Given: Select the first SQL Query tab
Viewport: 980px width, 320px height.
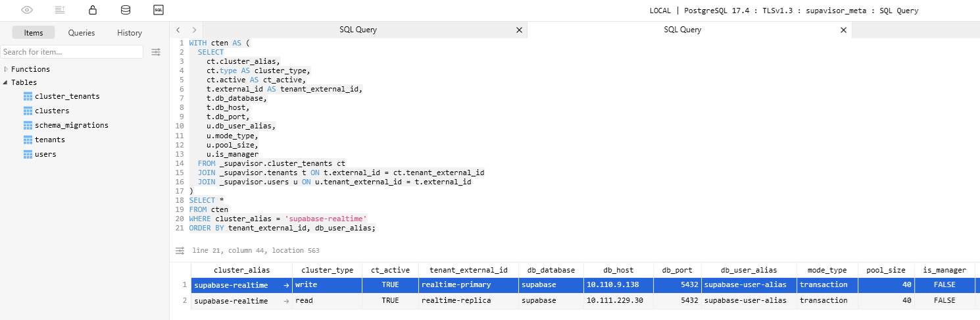Looking at the screenshot, I should click(358, 30).
